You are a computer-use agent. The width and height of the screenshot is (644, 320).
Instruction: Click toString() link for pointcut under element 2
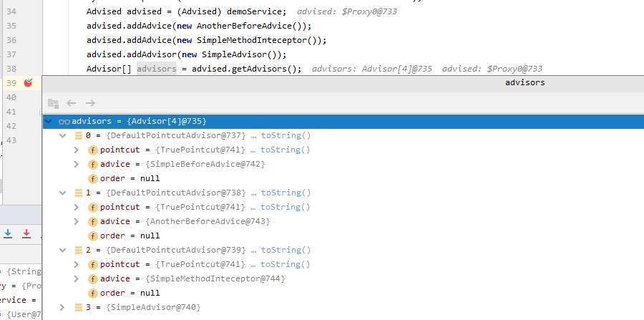[286, 264]
